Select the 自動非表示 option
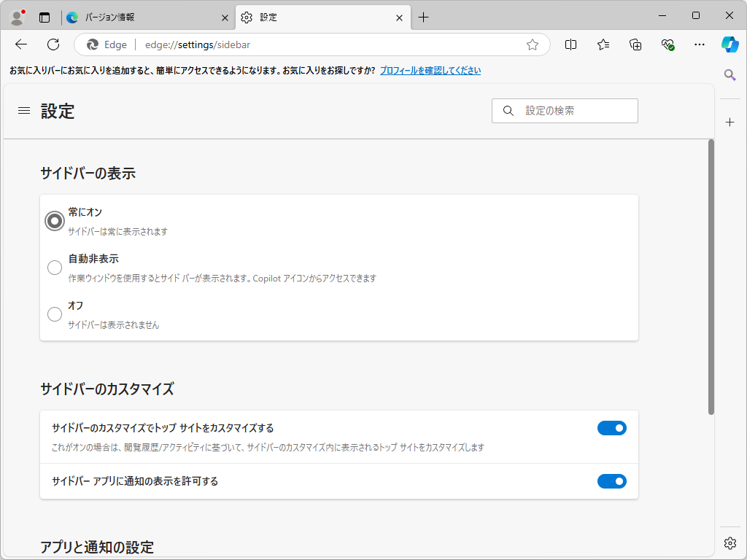Image resolution: width=747 pixels, height=560 pixels. [x=55, y=268]
